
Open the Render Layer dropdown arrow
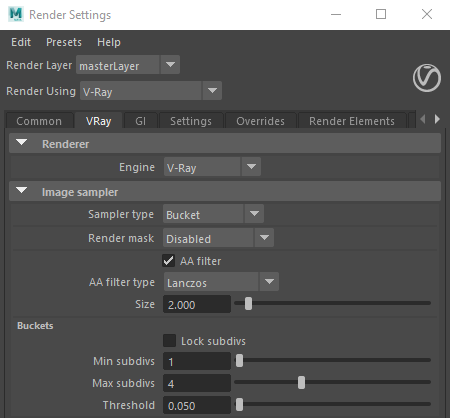[170, 65]
